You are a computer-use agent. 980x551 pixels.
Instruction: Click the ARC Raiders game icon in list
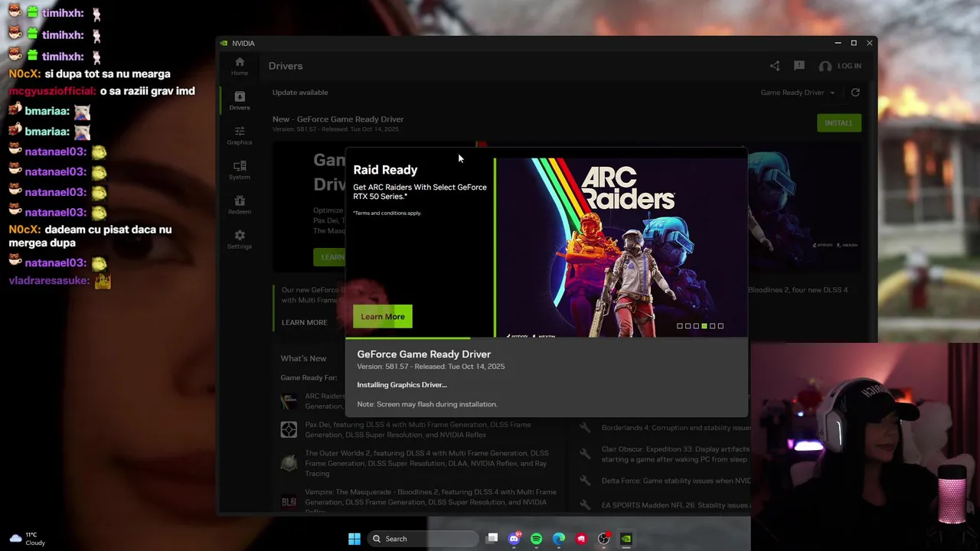click(x=289, y=400)
